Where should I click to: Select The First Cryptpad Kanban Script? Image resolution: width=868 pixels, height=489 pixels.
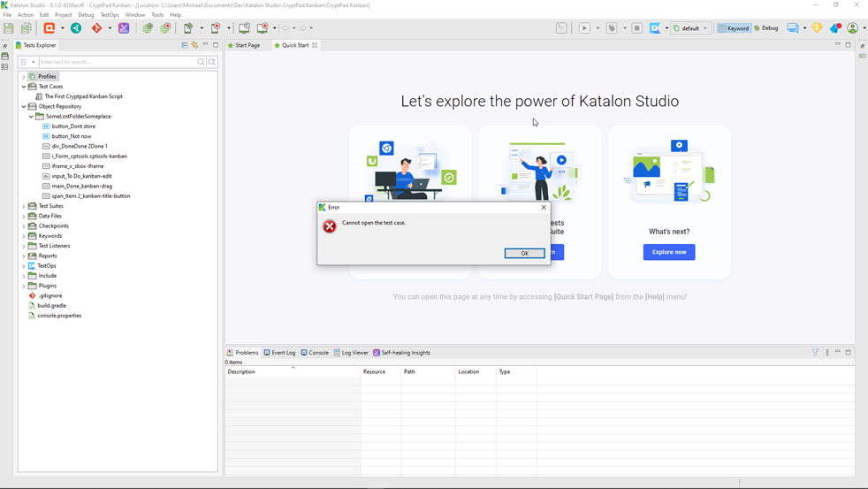tap(83, 96)
